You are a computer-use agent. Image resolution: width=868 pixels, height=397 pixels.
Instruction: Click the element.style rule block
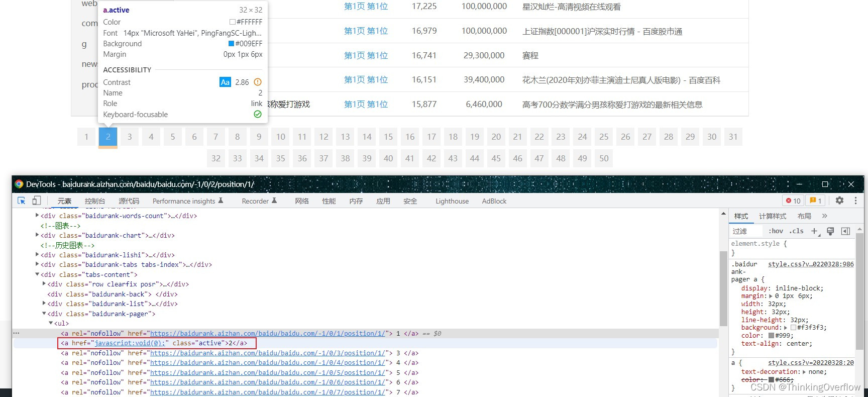pyautogui.click(x=792, y=248)
